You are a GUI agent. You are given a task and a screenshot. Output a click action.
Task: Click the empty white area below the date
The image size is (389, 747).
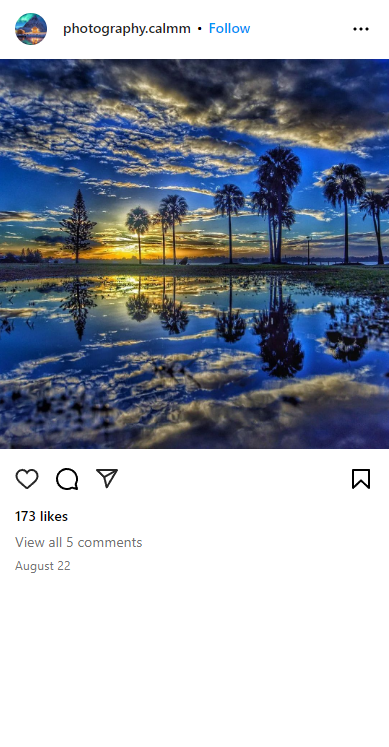pos(194,662)
